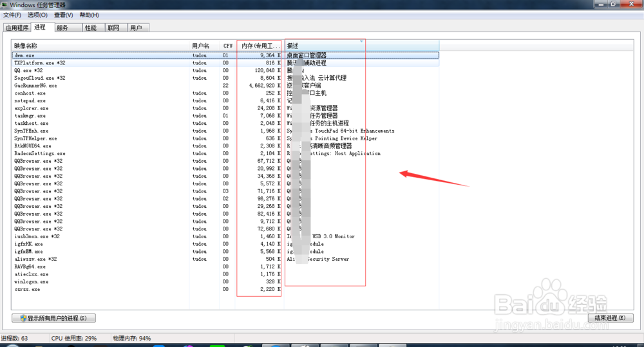This screenshot has height=347, width=644.
Task: Click 进程数: 63 in status bar
Action: pyautogui.click(x=14, y=339)
